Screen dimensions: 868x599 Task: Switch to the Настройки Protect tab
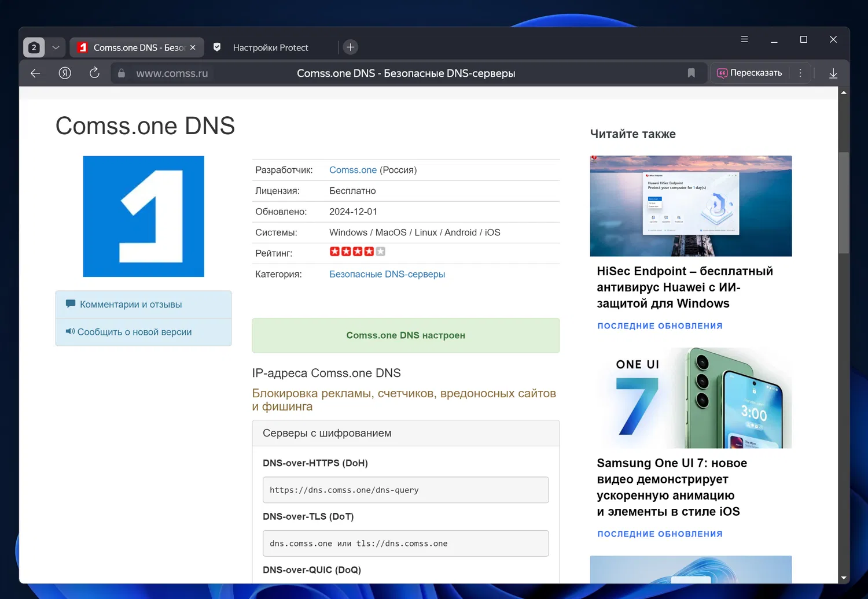pos(270,47)
